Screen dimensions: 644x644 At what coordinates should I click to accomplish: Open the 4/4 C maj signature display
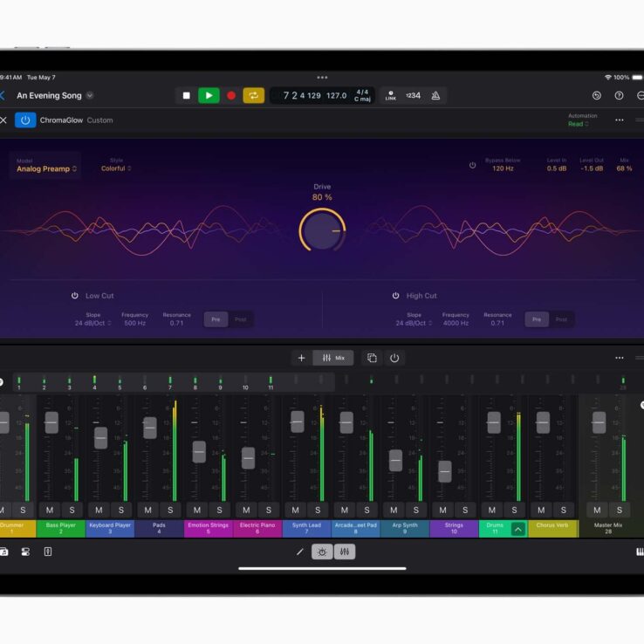click(362, 96)
